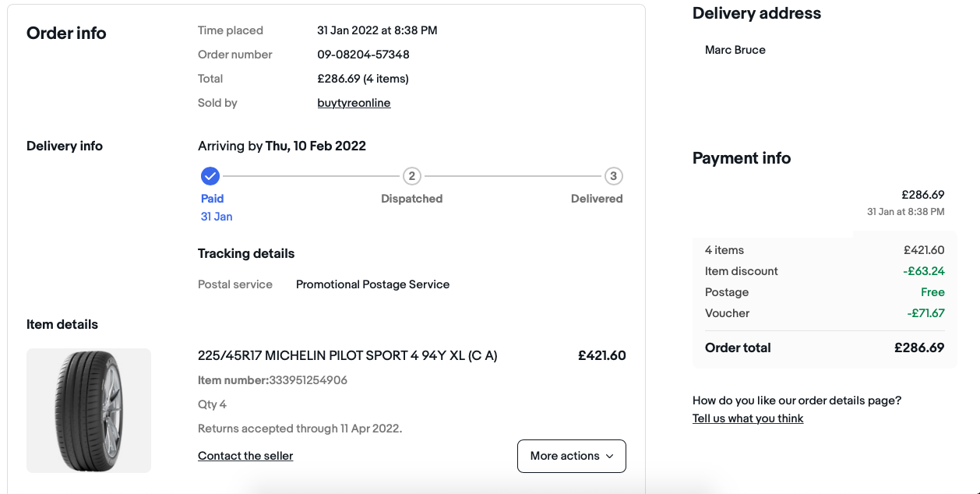Click the delivery name Marc Bruce
980x494 pixels.
pyautogui.click(x=735, y=50)
